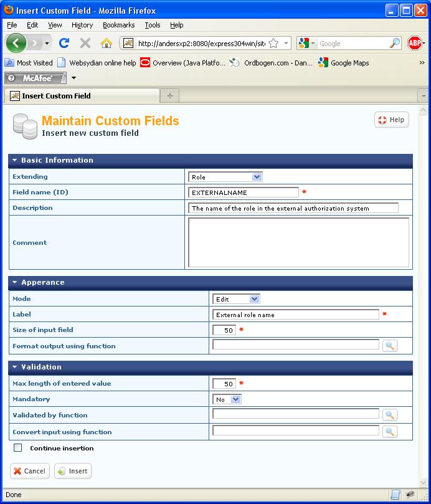Go back with the green Back arrow
Screen dimensions: 431x504
pos(16,43)
